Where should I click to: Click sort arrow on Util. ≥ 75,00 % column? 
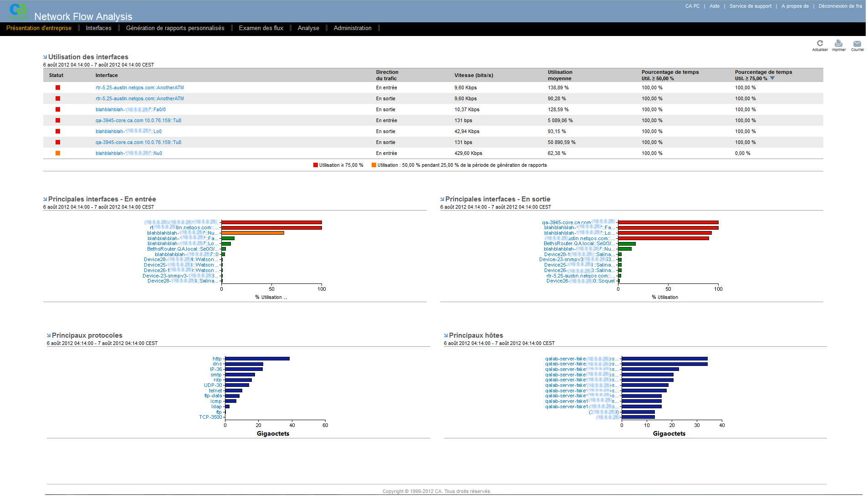772,78
